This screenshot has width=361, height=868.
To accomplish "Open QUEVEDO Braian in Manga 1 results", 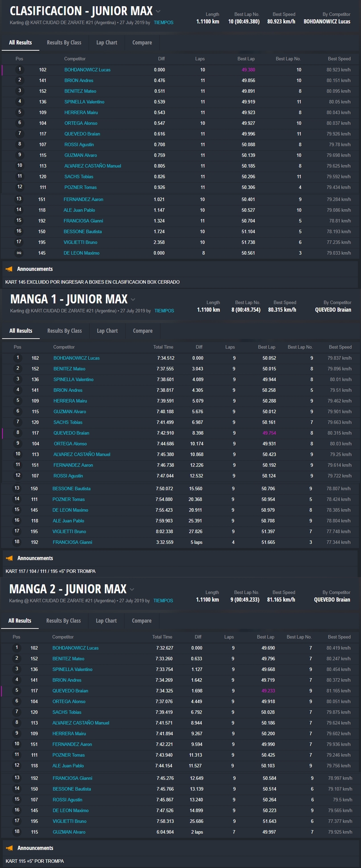I will (x=71, y=433).
